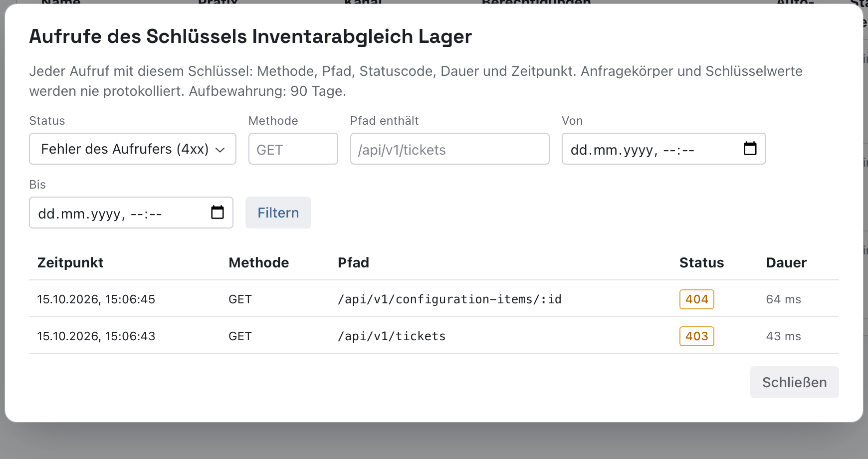Click the Methode column header
The width and height of the screenshot is (868, 459).
pyautogui.click(x=258, y=262)
